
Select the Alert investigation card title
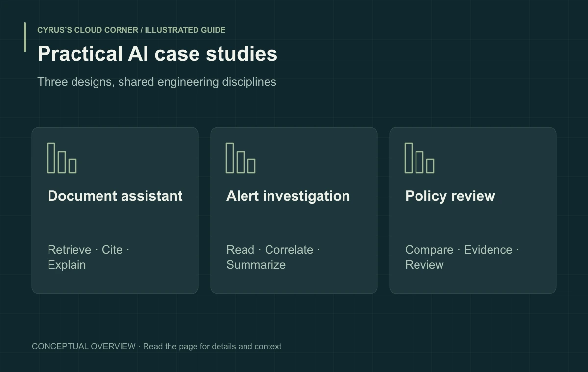coord(288,196)
